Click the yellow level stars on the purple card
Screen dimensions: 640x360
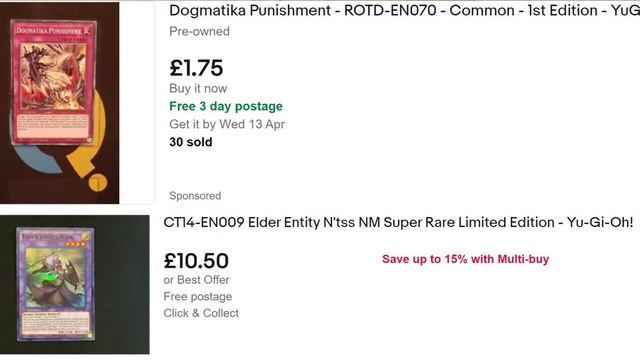tap(76, 244)
